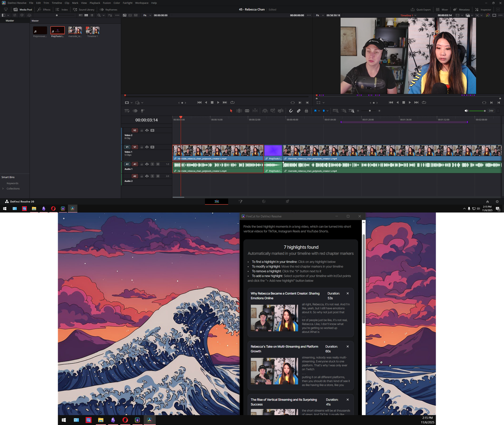Switch Media Pool to thumbnail view

86,15
